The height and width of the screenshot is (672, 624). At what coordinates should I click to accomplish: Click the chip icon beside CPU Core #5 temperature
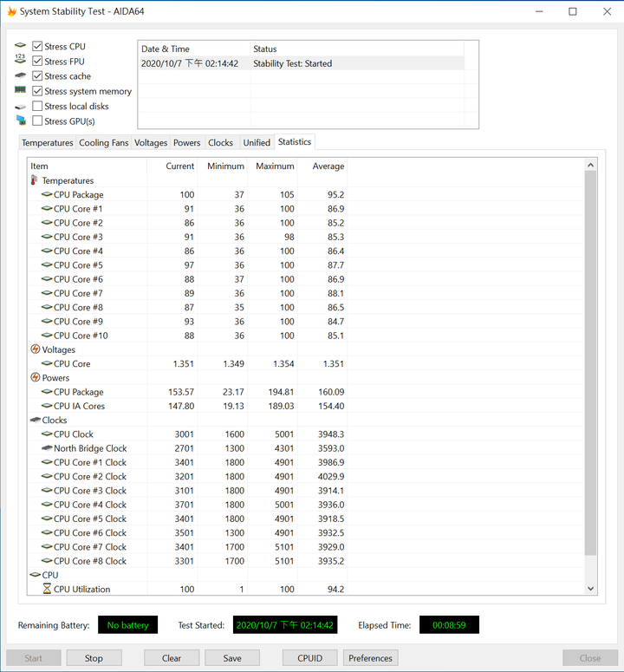tap(47, 264)
